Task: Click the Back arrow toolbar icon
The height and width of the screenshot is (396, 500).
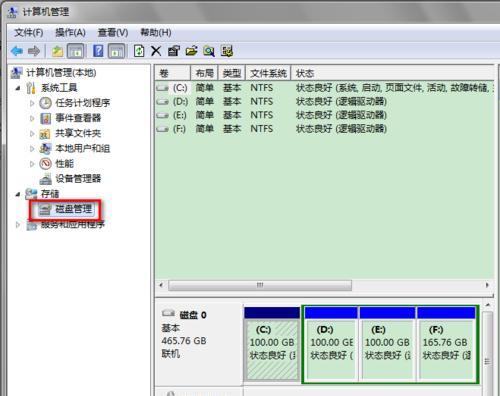Action: point(17,51)
